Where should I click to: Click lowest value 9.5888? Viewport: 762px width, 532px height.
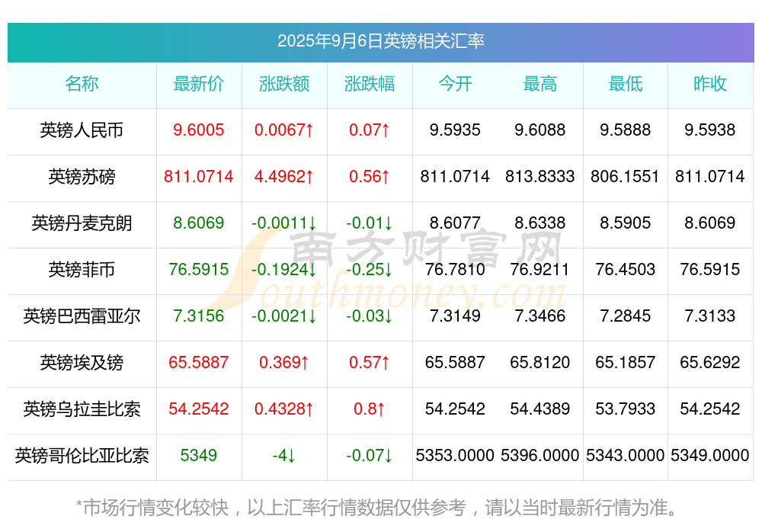point(626,130)
